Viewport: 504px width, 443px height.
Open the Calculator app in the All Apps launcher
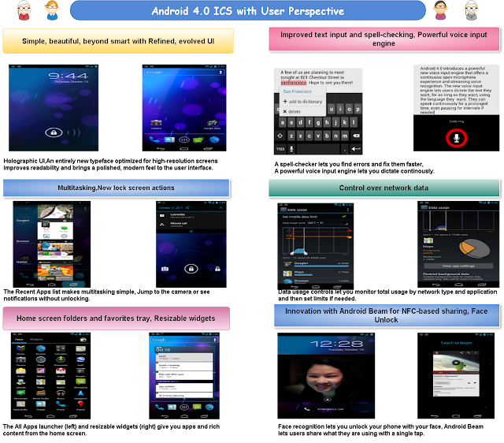tap(61, 348)
